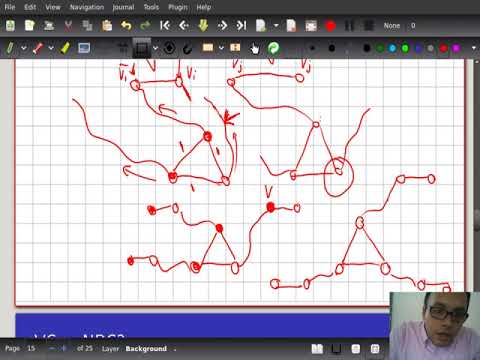Select the vertical space tool
Viewport: 480px width, 360px height.
pos(235,48)
